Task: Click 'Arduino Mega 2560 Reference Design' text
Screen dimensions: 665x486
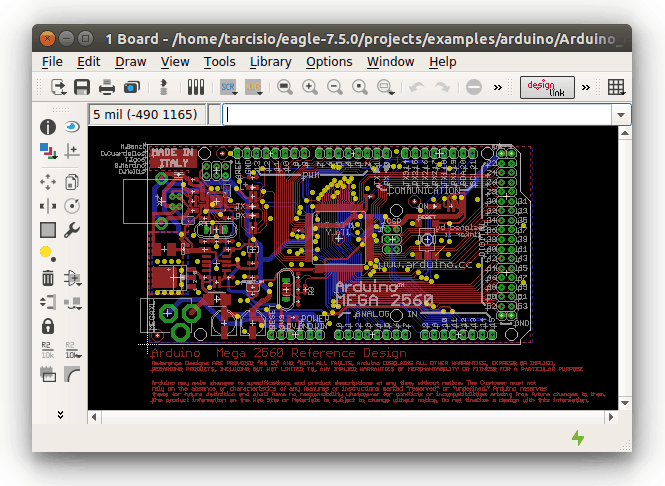Action: [x=279, y=353]
